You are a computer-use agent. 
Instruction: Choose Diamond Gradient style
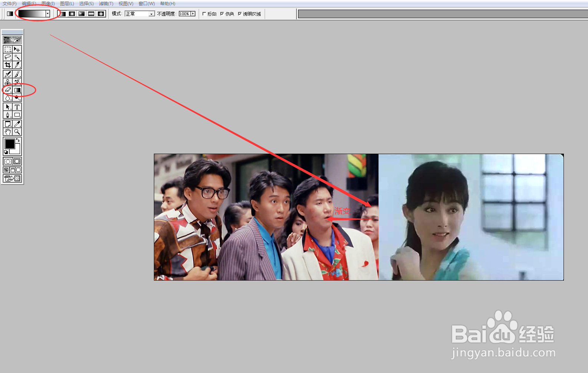click(101, 14)
